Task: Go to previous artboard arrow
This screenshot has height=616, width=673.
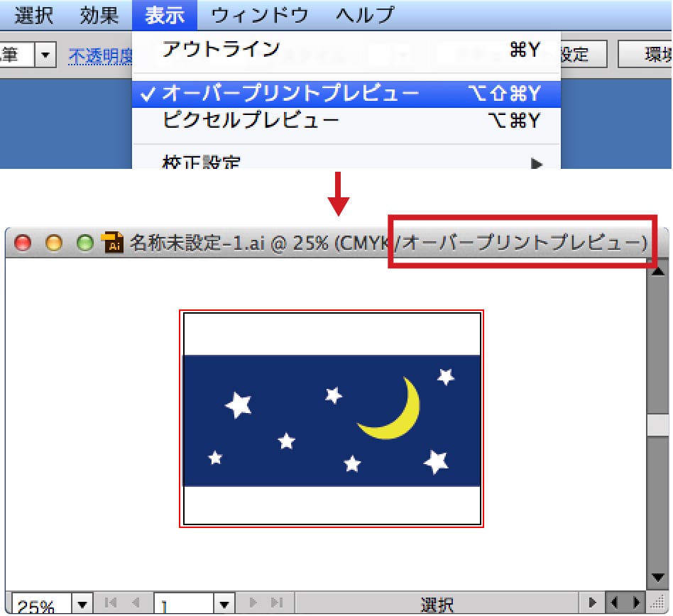Action: coord(135,603)
